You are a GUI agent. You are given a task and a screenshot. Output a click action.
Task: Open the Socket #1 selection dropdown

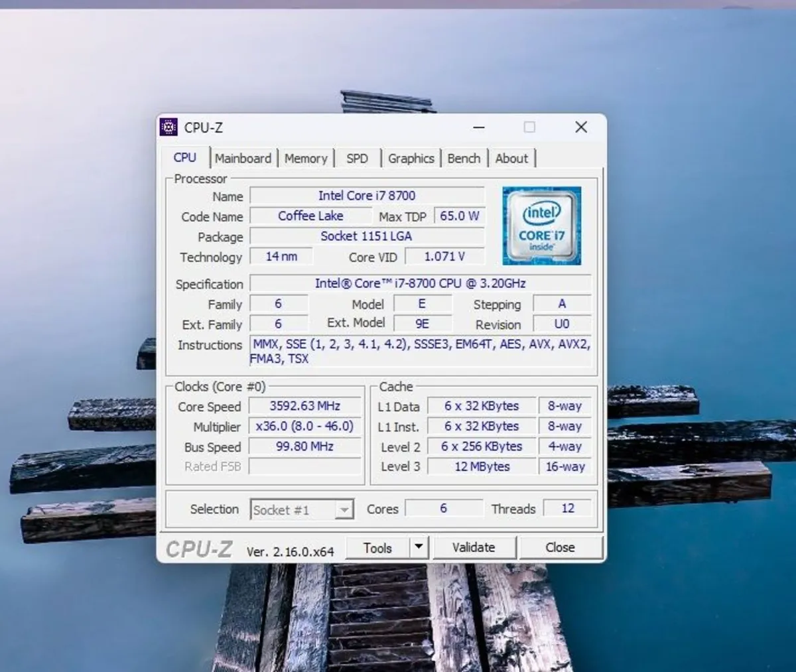click(x=302, y=509)
